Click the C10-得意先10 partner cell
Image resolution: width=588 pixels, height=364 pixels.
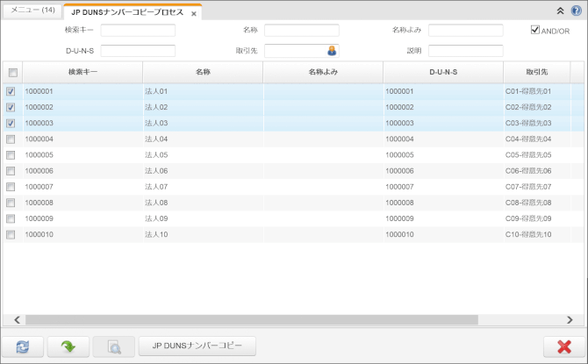pyautogui.click(x=536, y=235)
